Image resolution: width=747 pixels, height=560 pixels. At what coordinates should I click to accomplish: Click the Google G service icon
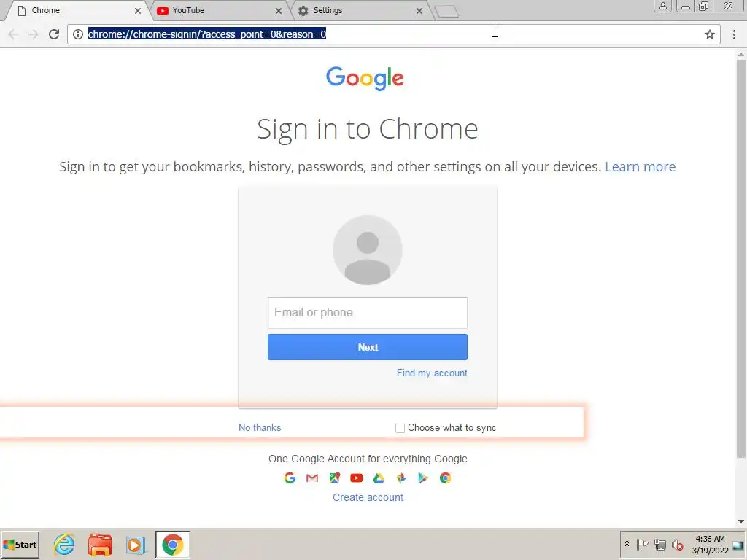(290, 478)
